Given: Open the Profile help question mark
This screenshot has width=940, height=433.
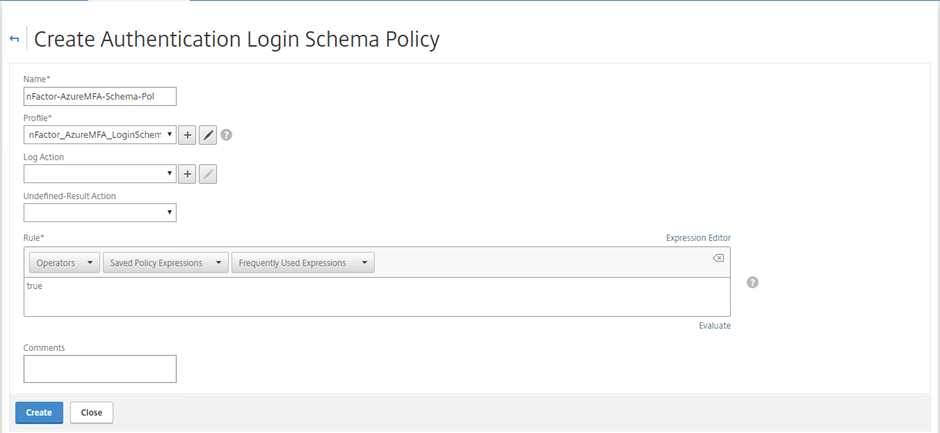Looking at the screenshot, I should 226,135.
